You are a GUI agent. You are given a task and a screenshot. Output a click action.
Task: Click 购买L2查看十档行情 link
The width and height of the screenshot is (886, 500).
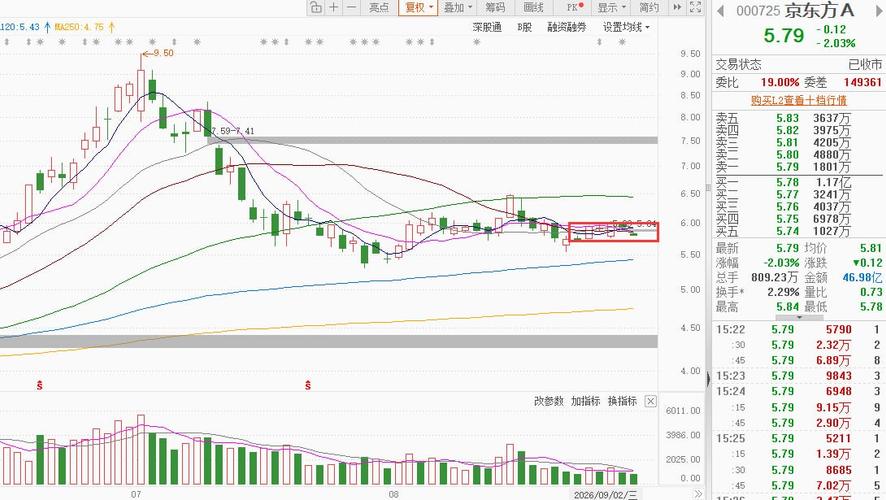point(798,101)
